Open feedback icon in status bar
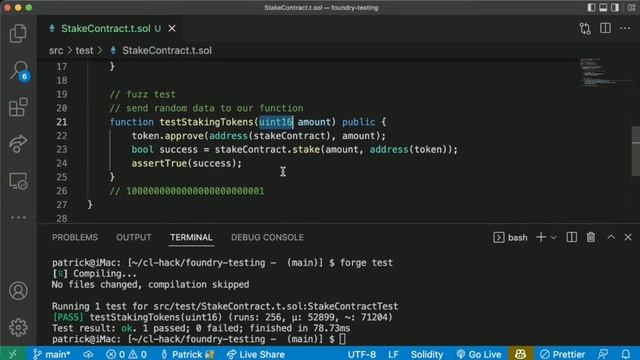The width and height of the screenshot is (640, 360). (x=603, y=354)
